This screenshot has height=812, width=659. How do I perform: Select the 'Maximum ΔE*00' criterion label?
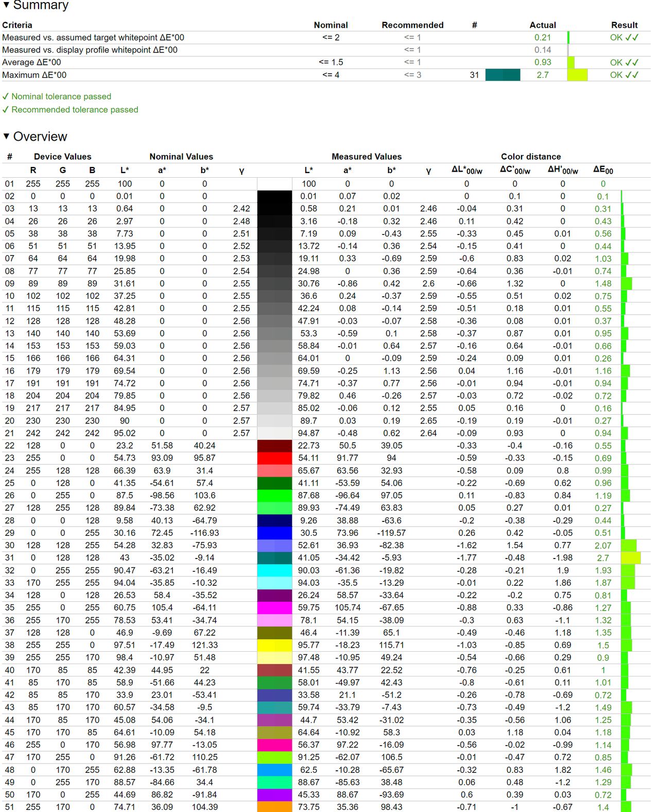(34, 75)
